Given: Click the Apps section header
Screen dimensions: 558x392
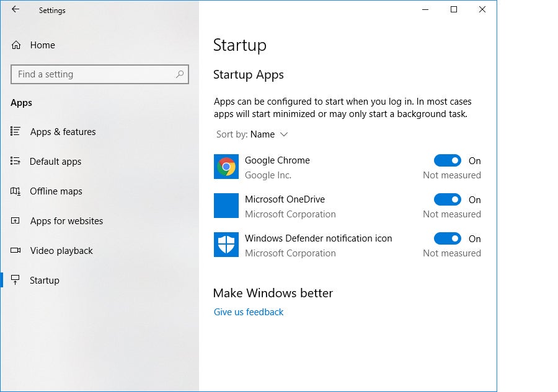Looking at the screenshot, I should tap(21, 103).
